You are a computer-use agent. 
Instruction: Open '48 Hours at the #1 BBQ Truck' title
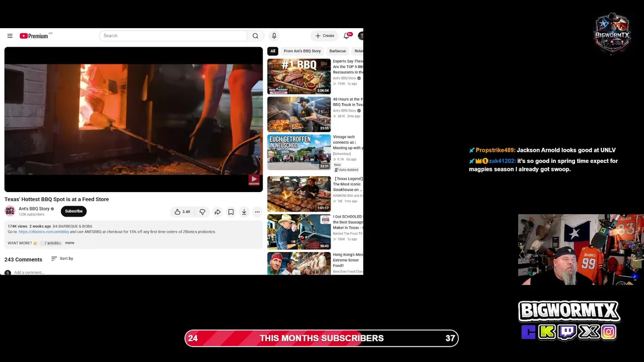[348, 102]
